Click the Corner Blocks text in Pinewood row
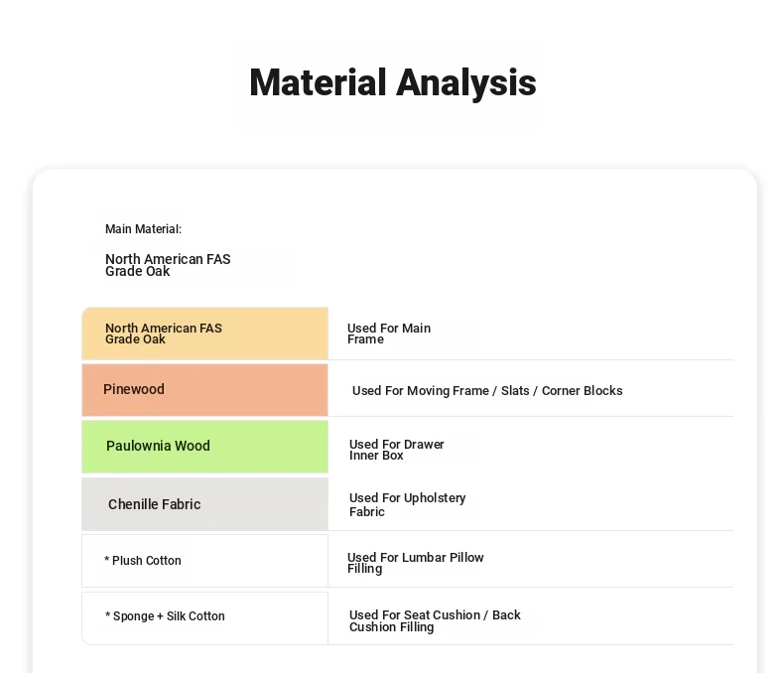Viewport: 784px width, 673px height. pyautogui.click(x=582, y=390)
